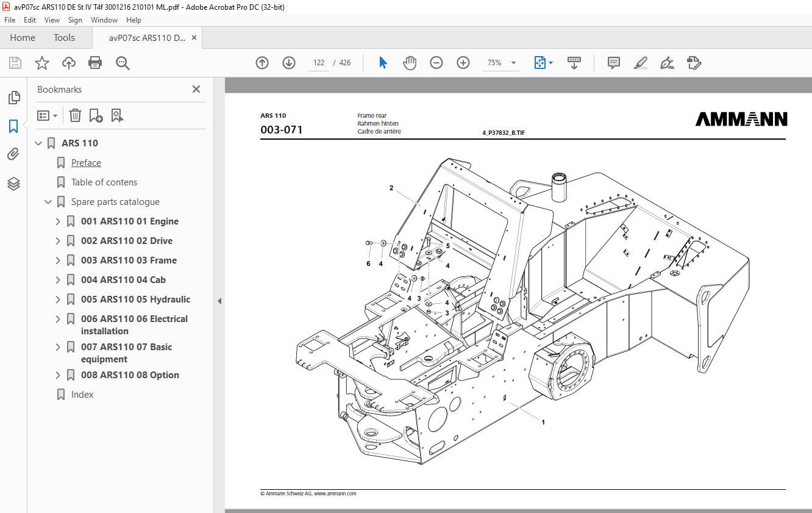The height and width of the screenshot is (513, 812).
Task: Add the star bookmark to favorites
Action: (42, 63)
